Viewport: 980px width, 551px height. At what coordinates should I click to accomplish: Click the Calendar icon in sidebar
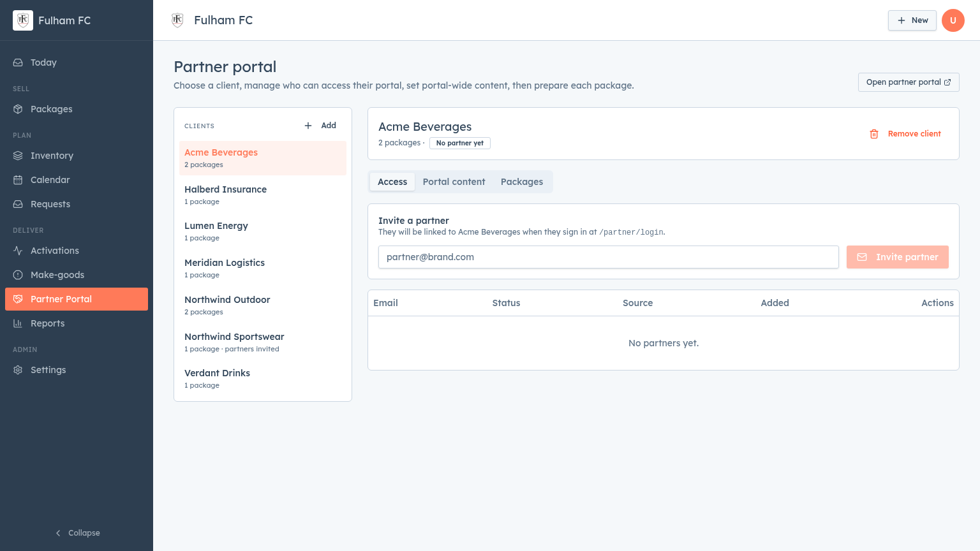(18, 180)
